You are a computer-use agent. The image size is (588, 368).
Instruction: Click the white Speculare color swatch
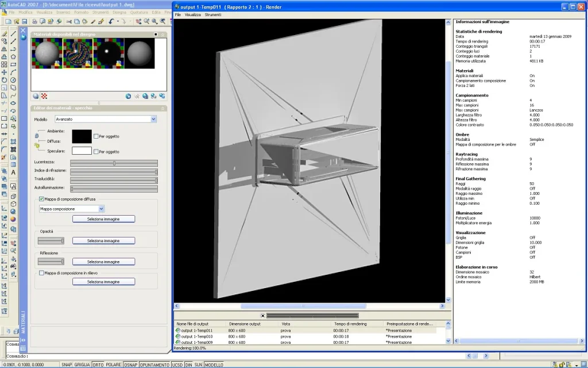(x=82, y=151)
